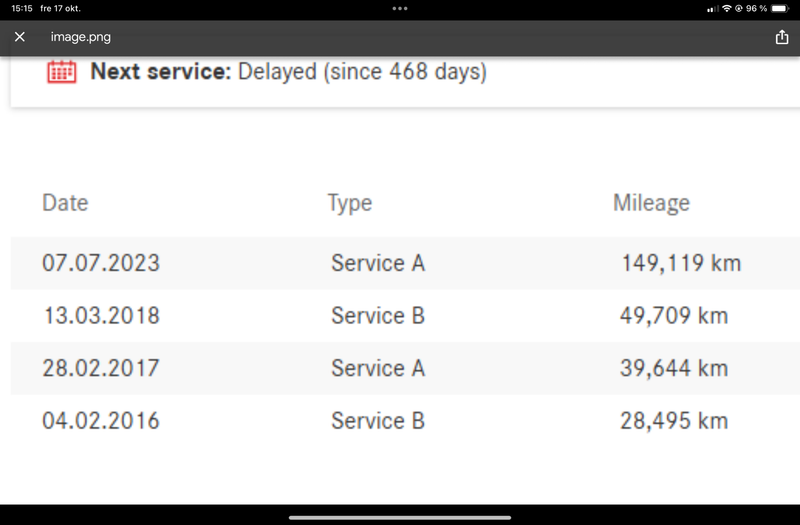Tap the Wi-Fi status icon
The image size is (800, 525).
coord(726,8)
